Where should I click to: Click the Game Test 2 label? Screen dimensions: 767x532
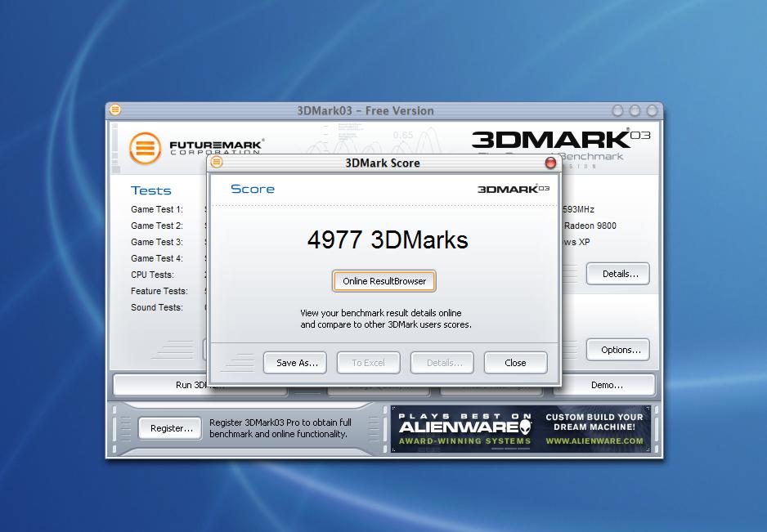pos(156,226)
